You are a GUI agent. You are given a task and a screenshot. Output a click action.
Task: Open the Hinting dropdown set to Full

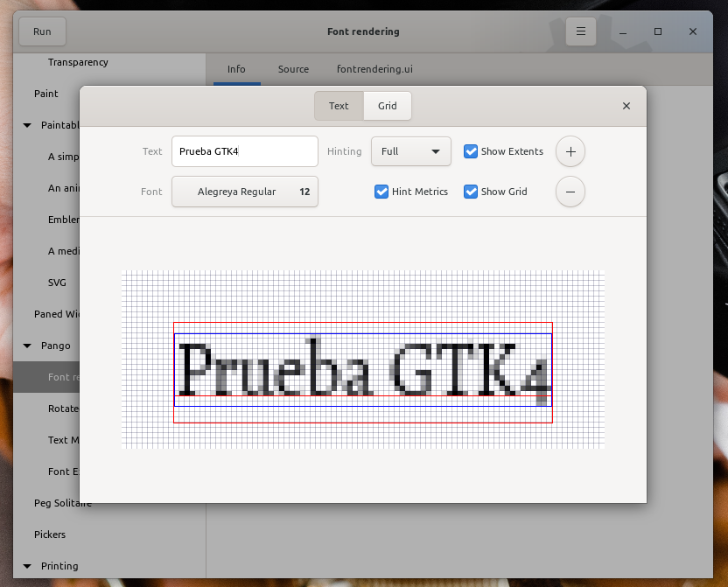pos(410,151)
